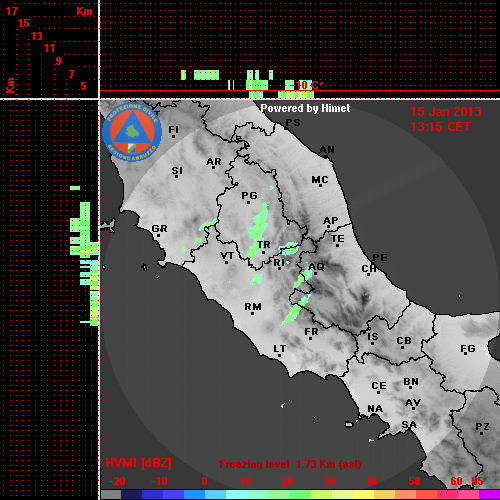Click the 'Freezing level 1.73 Km (asl)' text
Screen dimensions: 500x500
(290, 464)
